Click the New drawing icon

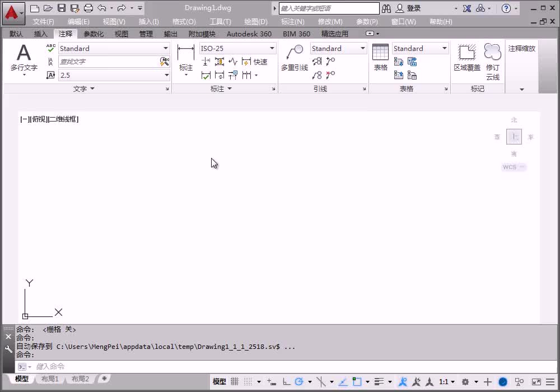(x=34, y=8)
